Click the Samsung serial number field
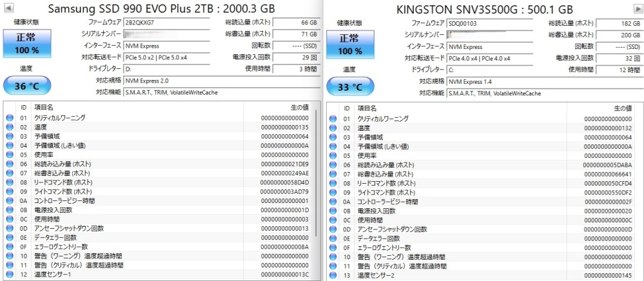This screenshot has height=281, width=644. click(166, 34)
